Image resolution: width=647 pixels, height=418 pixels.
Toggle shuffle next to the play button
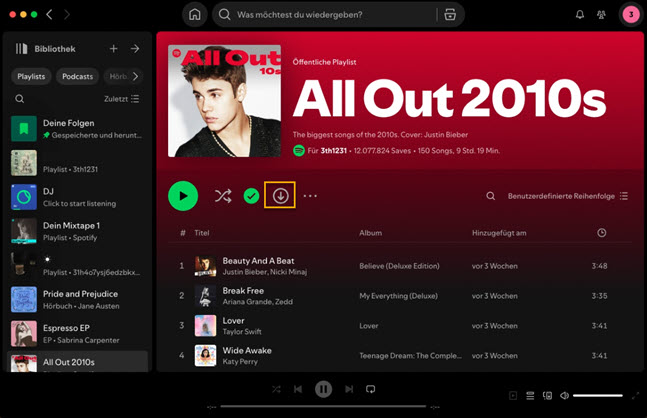tap(222, 196)
